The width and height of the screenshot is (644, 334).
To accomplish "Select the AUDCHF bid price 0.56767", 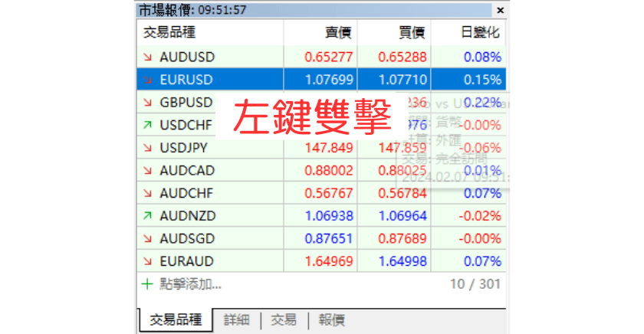I will (329, 194).
